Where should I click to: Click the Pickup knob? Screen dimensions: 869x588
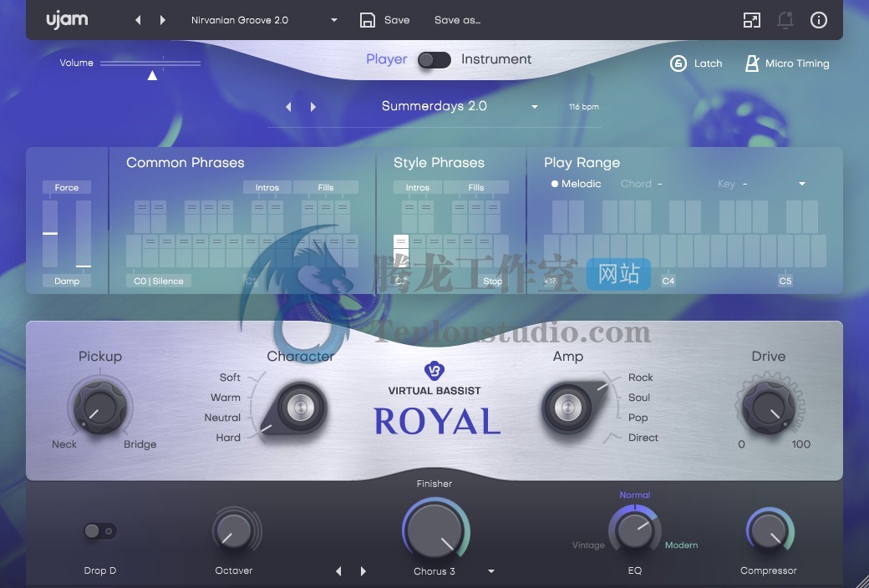pos(100,408)
